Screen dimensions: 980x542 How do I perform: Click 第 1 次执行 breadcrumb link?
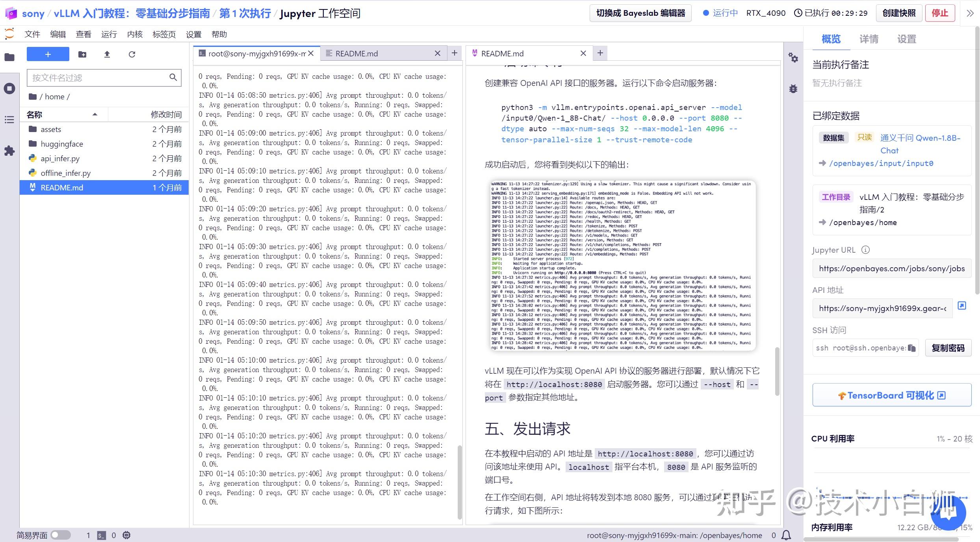click(x=245, y=13)
